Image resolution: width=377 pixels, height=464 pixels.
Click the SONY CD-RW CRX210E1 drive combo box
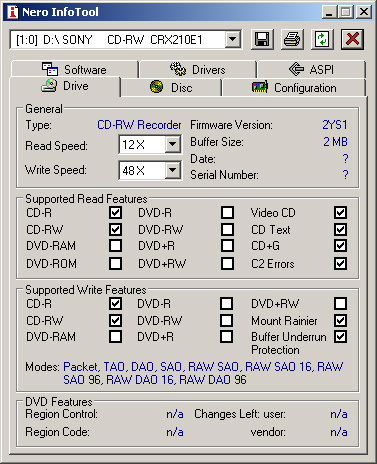[126, 40]
